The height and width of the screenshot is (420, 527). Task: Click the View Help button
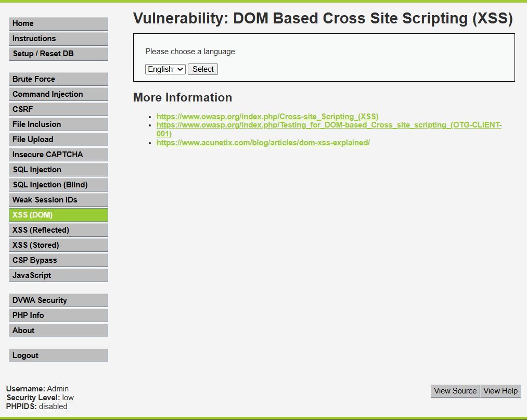point(500,391)
